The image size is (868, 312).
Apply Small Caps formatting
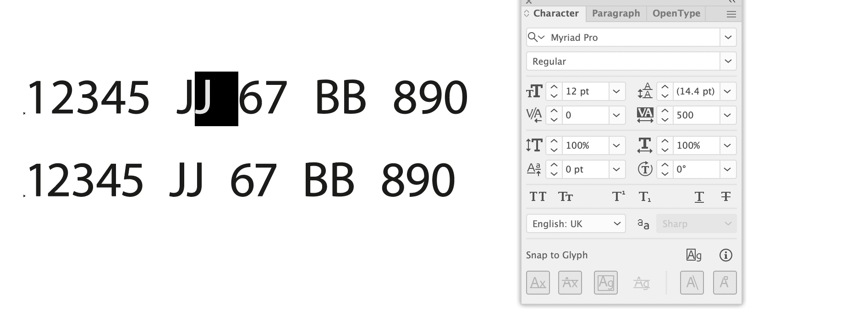566,196
